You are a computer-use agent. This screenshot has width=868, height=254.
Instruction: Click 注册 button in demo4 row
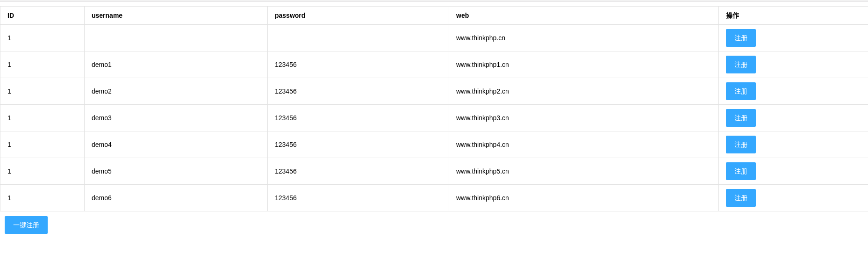click(x=740, y=145)
